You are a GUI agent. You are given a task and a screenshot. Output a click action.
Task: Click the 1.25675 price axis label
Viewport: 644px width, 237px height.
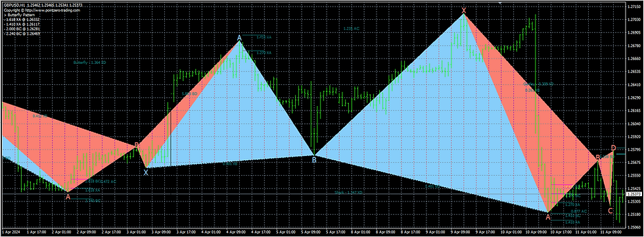635,163
